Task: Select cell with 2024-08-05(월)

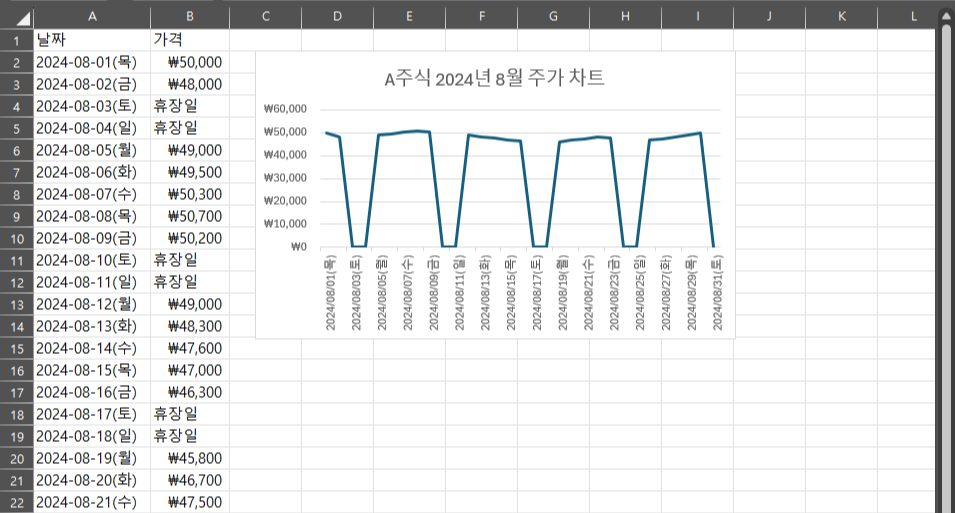Action: (92, 150)
